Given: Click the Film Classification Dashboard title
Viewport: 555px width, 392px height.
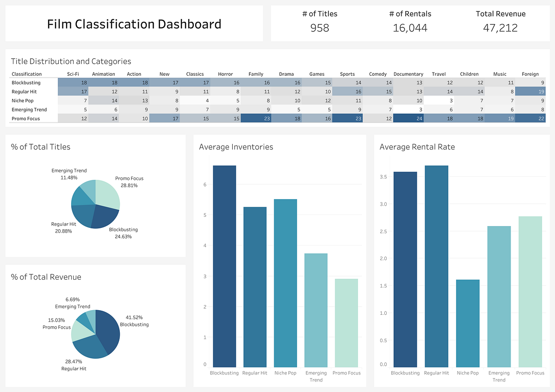Looking at the screenshot, I should (134, 24).
